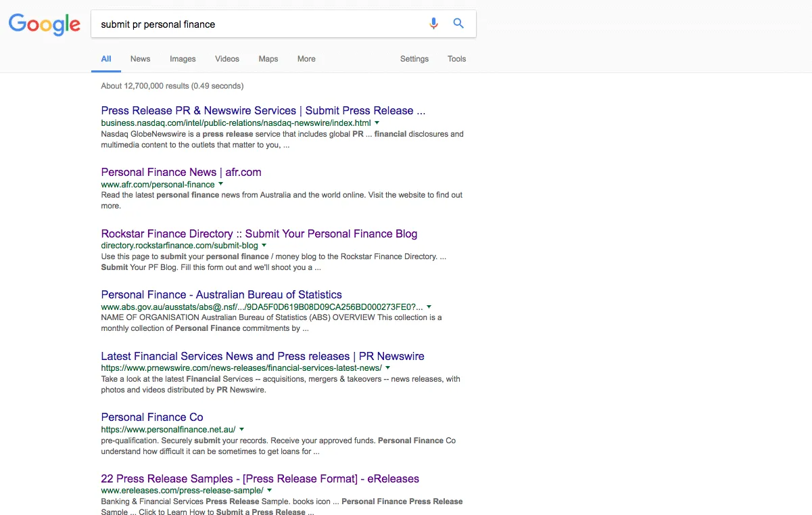Image resolution: width=812 pixels, height=515 pixels.
Task: Click the blue search magnifier icon
Action: [x=458, y=24]
